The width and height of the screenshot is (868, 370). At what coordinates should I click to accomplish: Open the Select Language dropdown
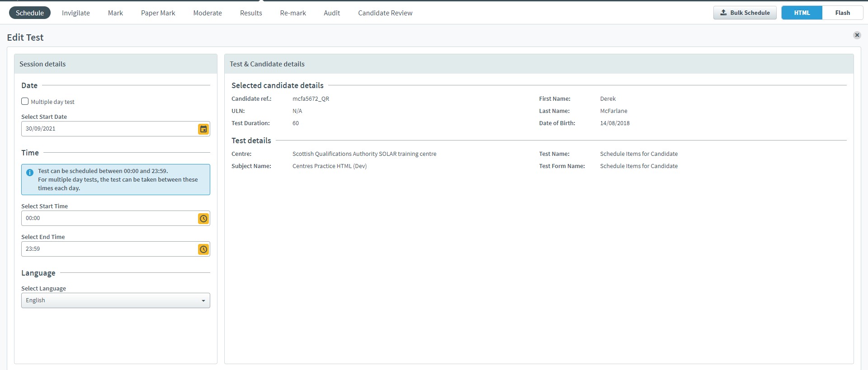[115, 300]
